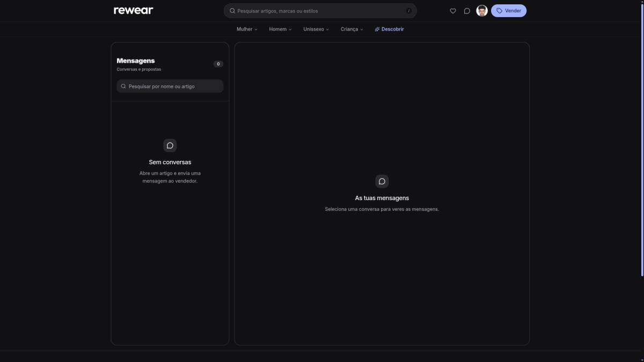This screenshot has width=644, height=362.
Task: Click the rewear logo
Action: pyautogui.click(x=134, y=10)
